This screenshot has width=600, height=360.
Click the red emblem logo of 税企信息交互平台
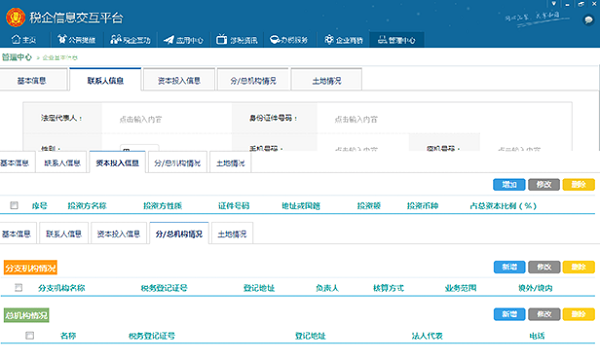(x=15, y=17)
